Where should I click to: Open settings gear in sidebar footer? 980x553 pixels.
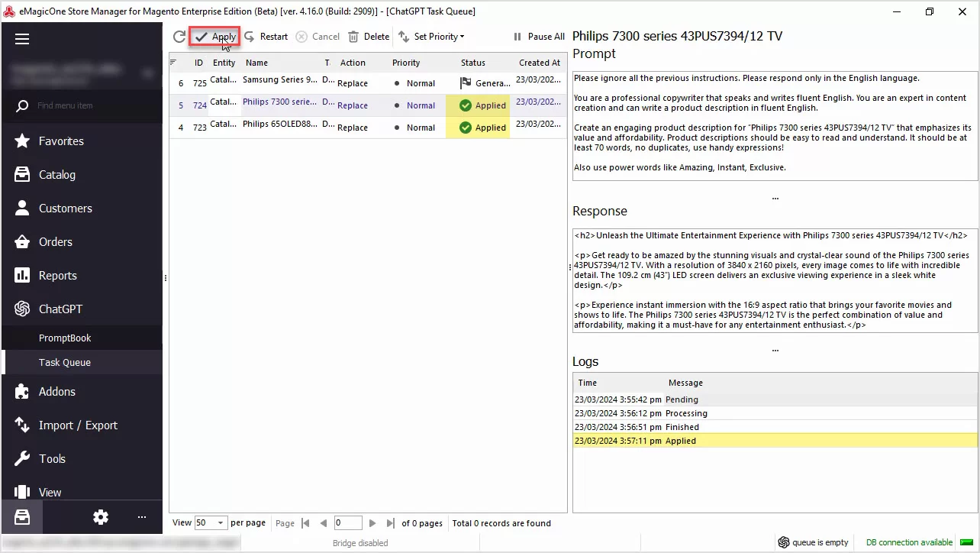pos(101,517)
